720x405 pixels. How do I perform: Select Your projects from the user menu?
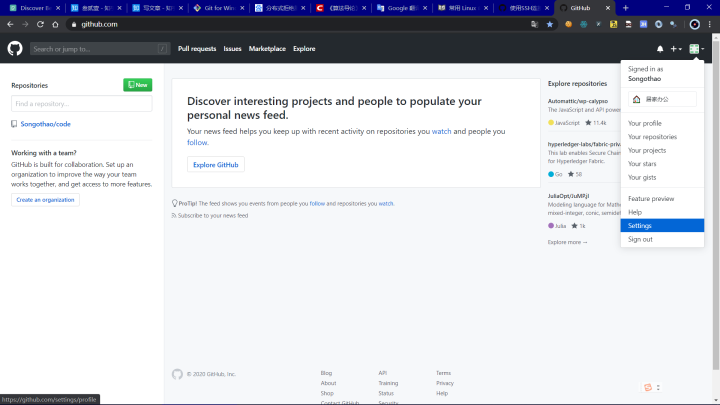662,150
